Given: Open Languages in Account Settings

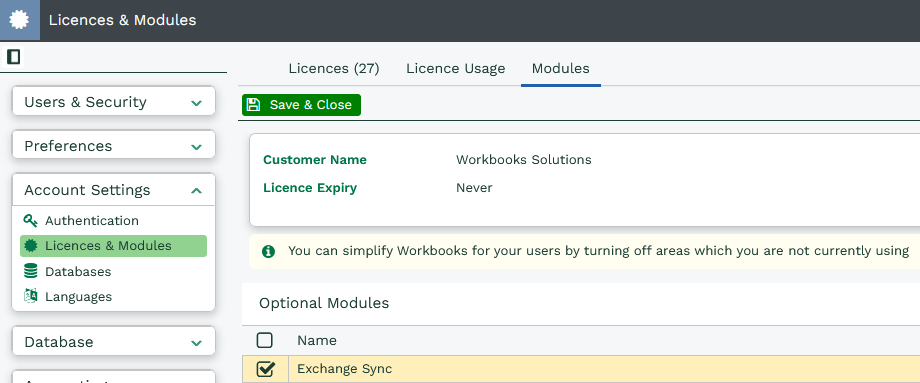Looking at the screenshot, I should click(x=79, y=297).
